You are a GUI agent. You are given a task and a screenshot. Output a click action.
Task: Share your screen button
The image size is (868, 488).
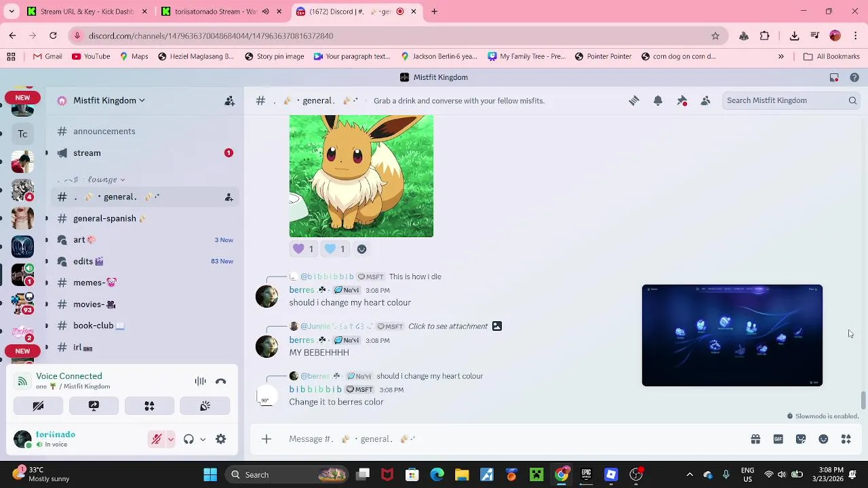pyautogui.click(x=94, y=406)
